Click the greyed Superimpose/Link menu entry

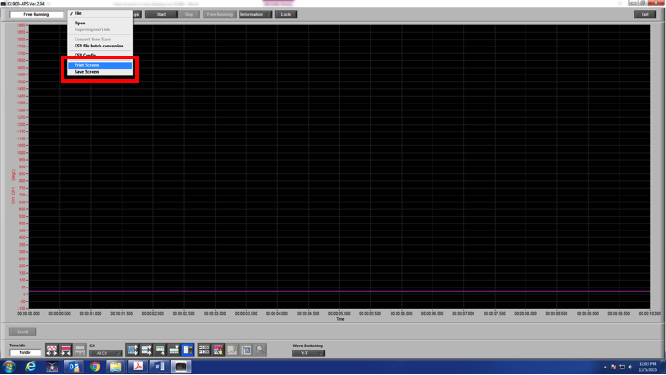[x=100, y=29]
